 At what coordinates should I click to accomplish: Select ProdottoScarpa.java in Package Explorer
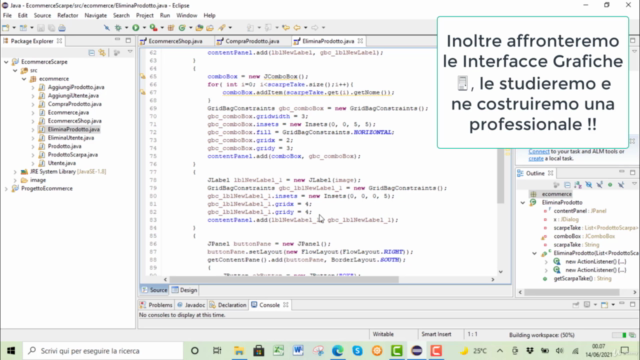point(73,155)
